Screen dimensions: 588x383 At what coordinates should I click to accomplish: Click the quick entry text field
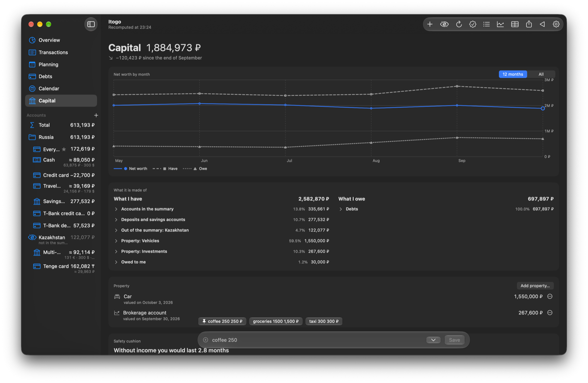coord(317,340)
